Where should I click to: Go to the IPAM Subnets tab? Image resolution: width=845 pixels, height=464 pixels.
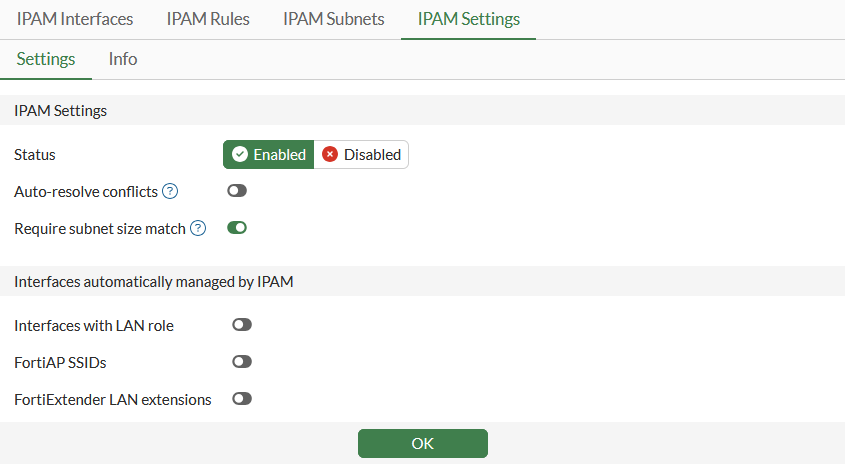pyautogui.click(x=333, y=19)
